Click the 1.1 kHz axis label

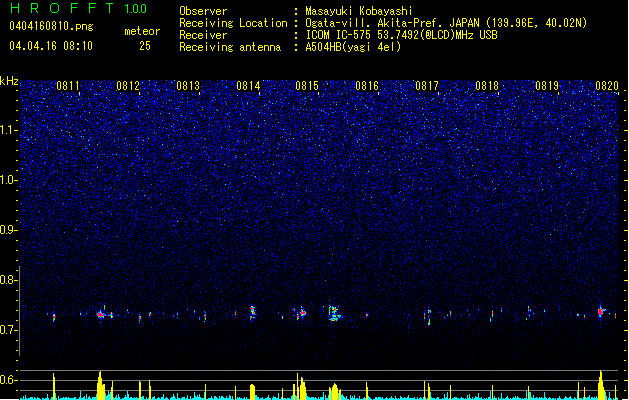point(8,130)
